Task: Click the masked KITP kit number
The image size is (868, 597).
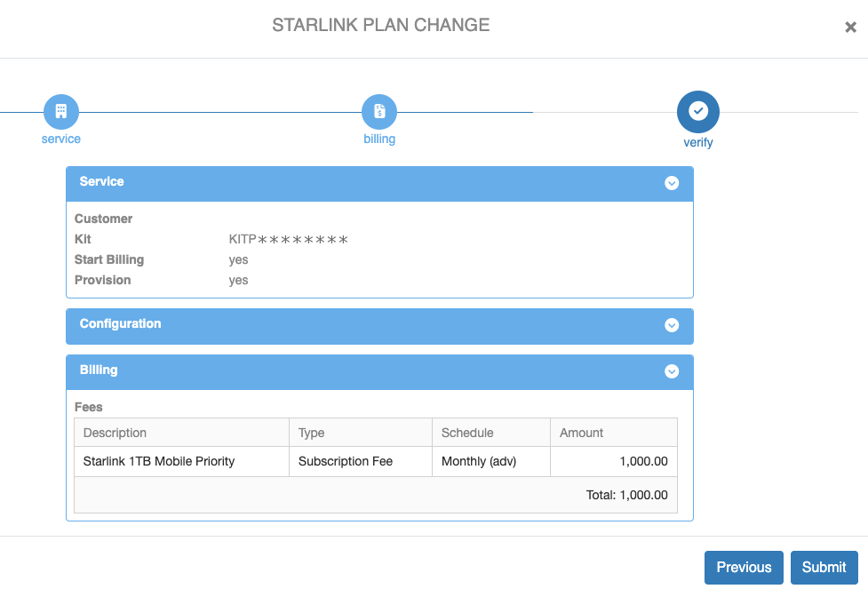Action: pos(288,240)
